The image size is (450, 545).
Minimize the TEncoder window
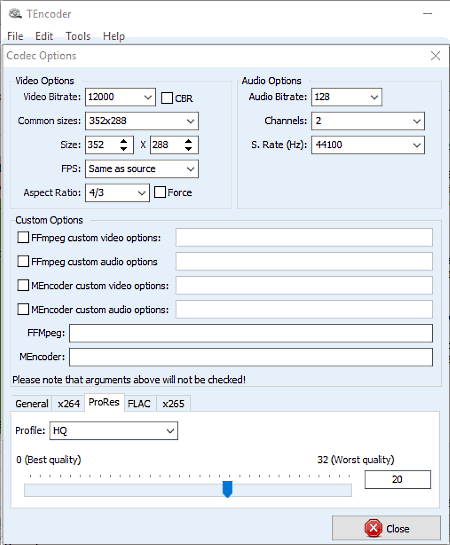427,14
